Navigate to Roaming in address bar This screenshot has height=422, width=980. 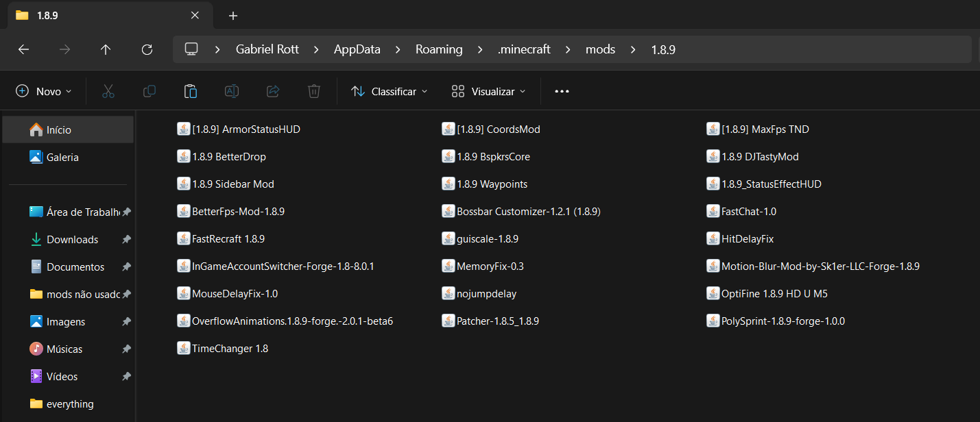(439, 49)
